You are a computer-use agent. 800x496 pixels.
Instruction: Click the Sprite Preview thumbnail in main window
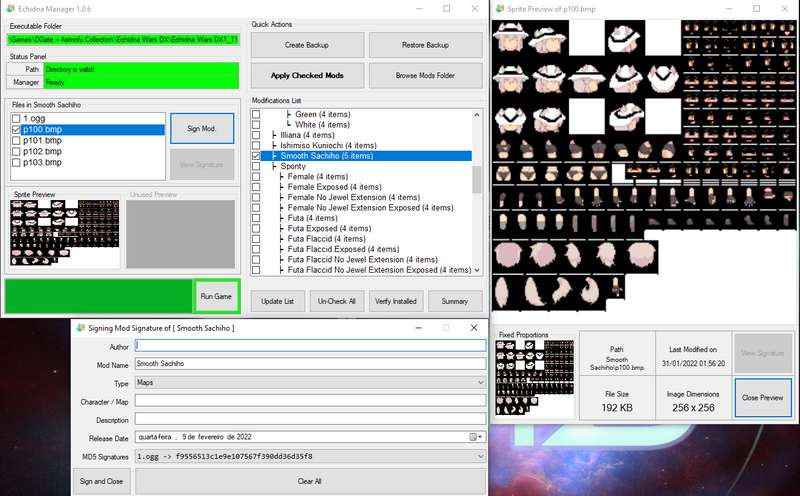click(x=64, y=233)
